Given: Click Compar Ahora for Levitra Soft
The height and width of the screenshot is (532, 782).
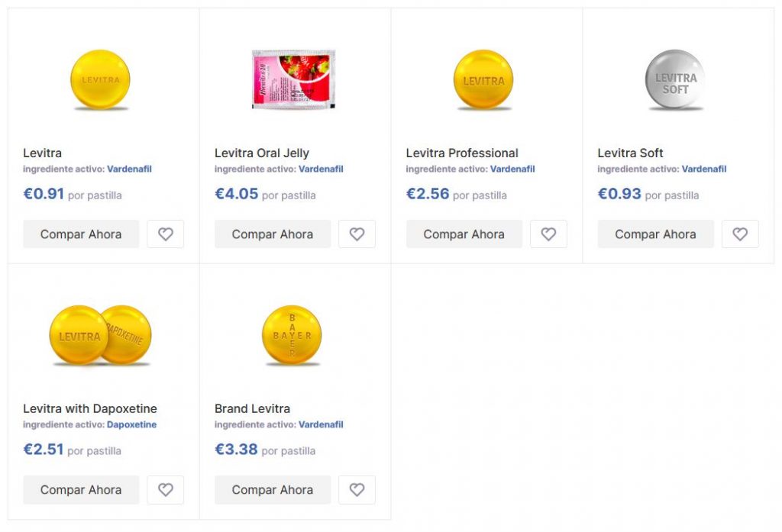Looking at the screenshot, I should (655, 234).
